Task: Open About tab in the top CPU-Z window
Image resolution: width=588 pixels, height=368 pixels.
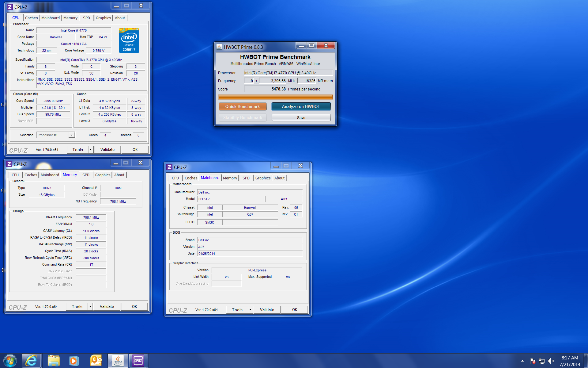Action: tap(120, 18)
